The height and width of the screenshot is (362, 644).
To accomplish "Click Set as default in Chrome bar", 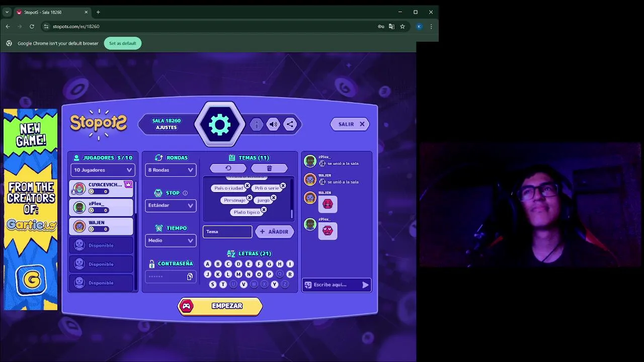I will click(123, 43).
